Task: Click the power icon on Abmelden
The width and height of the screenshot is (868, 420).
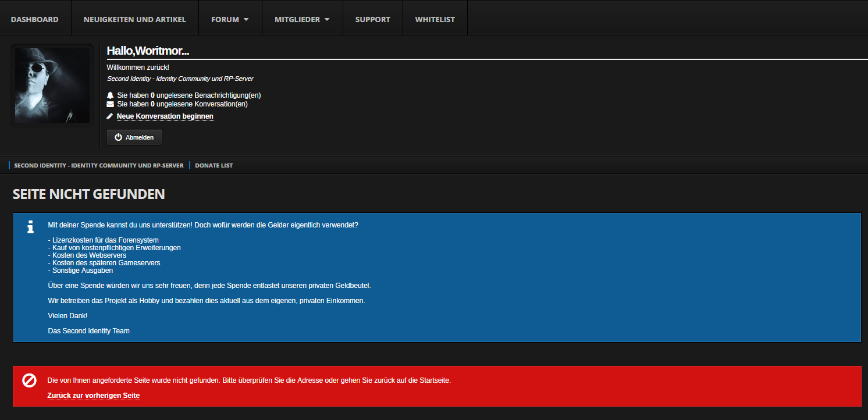Action: coord(119,137)
